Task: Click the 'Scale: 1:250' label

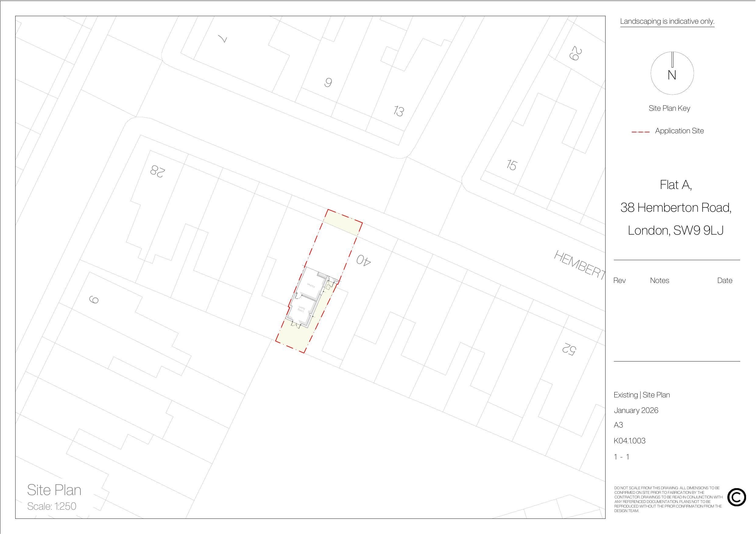Action: [x=52, y=506]
